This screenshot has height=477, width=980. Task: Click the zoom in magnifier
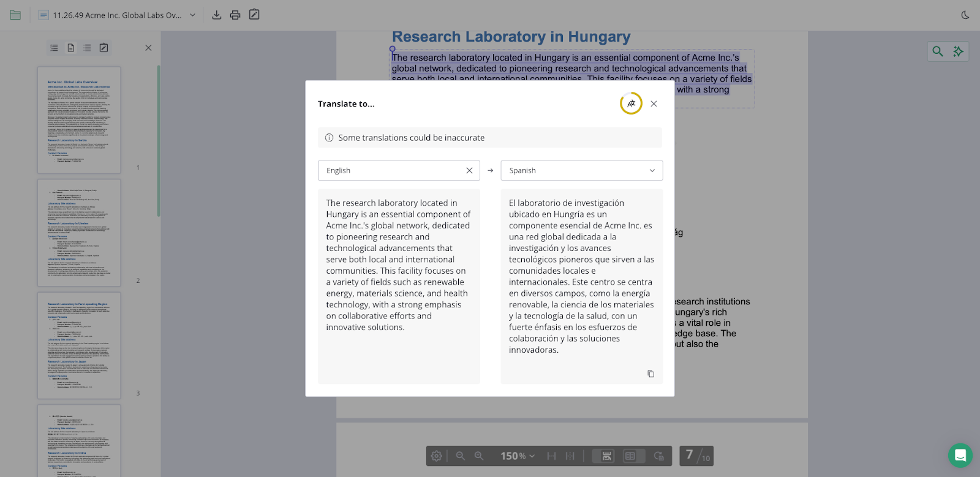pyautogui.click(x=479, y=456)
